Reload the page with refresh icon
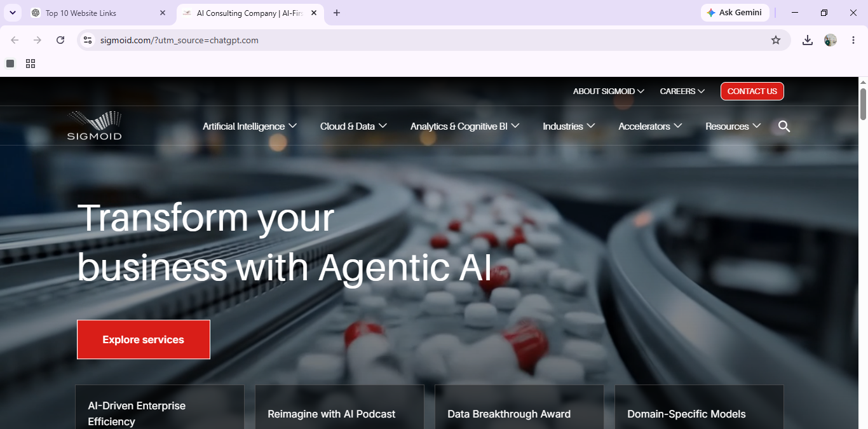 pyautogui.click(x=60, y=40)
